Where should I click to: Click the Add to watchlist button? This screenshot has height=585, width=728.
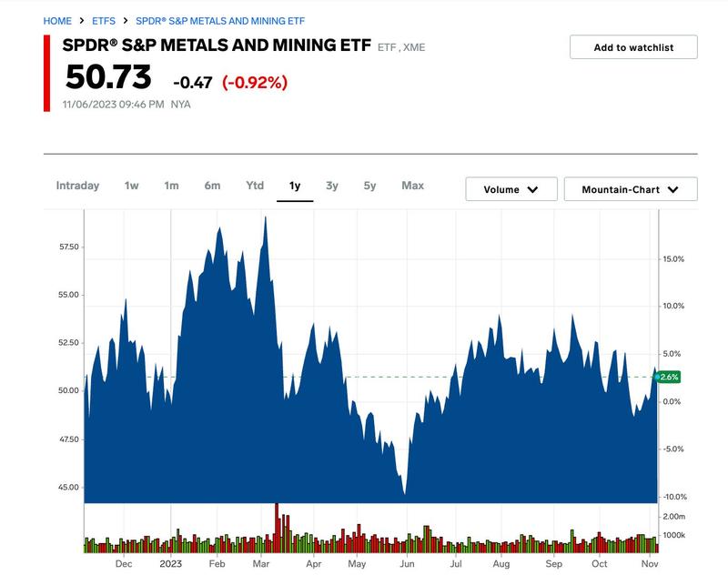click(x=633, y=47)
